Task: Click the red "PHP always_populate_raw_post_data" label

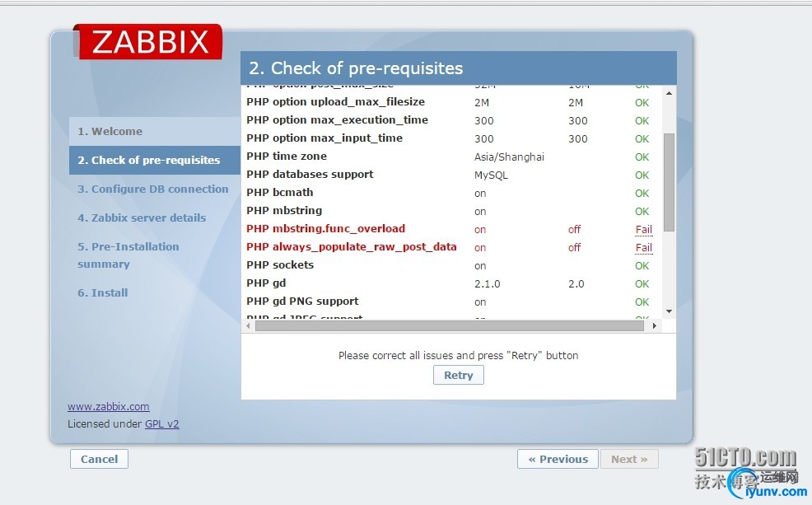Action: coord(352,246)
